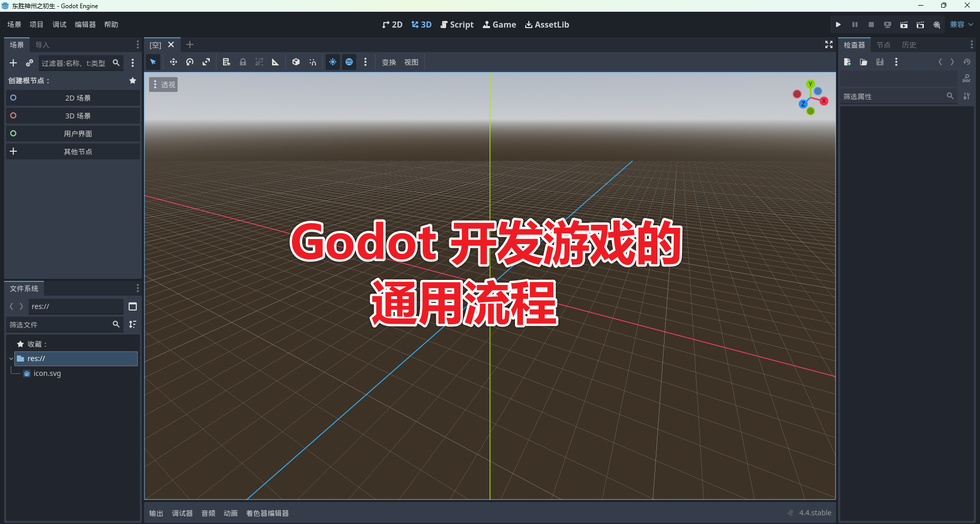Open the 编辑器 menu

85,25
